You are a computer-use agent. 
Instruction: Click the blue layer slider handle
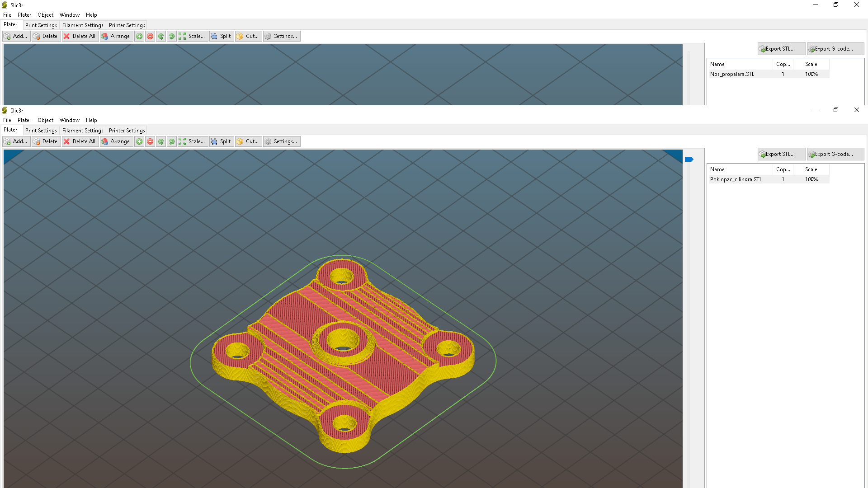tap(689, 159)
